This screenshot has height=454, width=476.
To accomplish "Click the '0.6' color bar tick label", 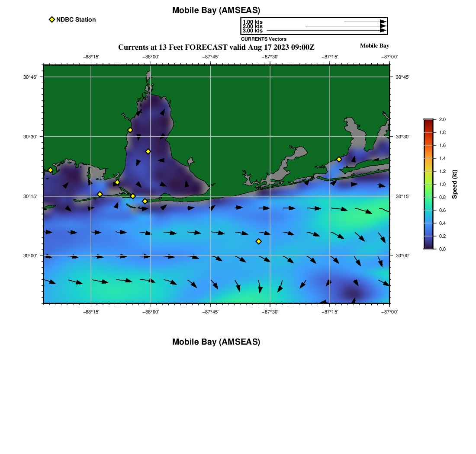I will pos(442,210).
